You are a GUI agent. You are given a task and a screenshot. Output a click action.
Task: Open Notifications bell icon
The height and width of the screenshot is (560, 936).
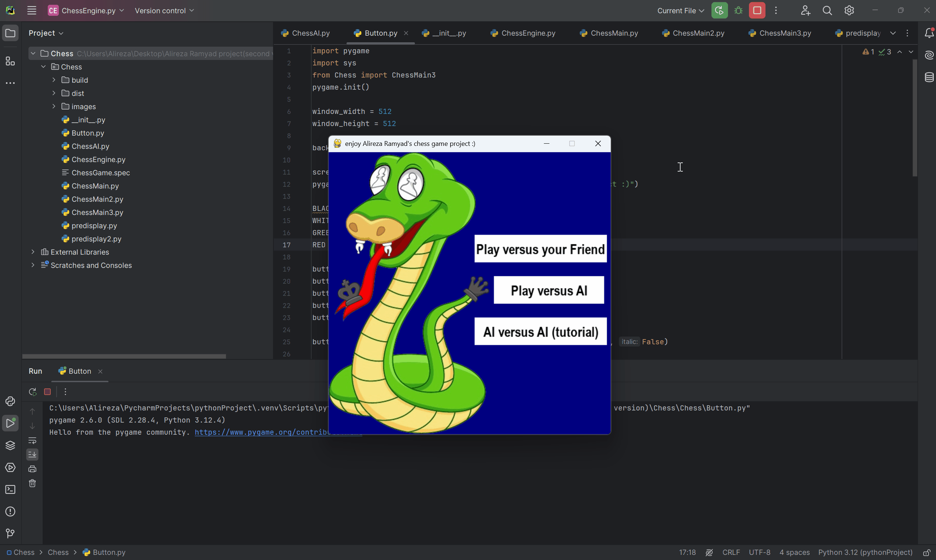click(x=929, y=33)
